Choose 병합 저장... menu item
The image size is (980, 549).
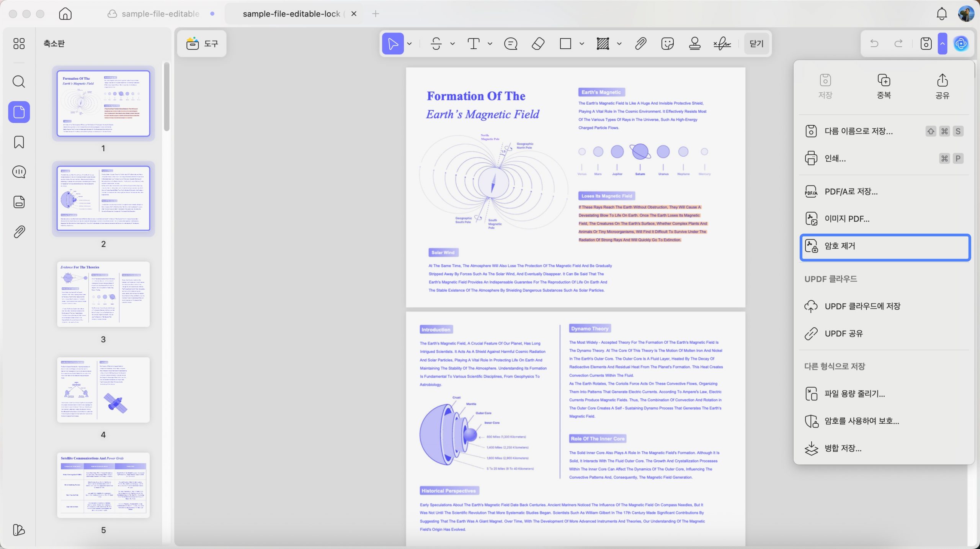click(x=884, y=448)
